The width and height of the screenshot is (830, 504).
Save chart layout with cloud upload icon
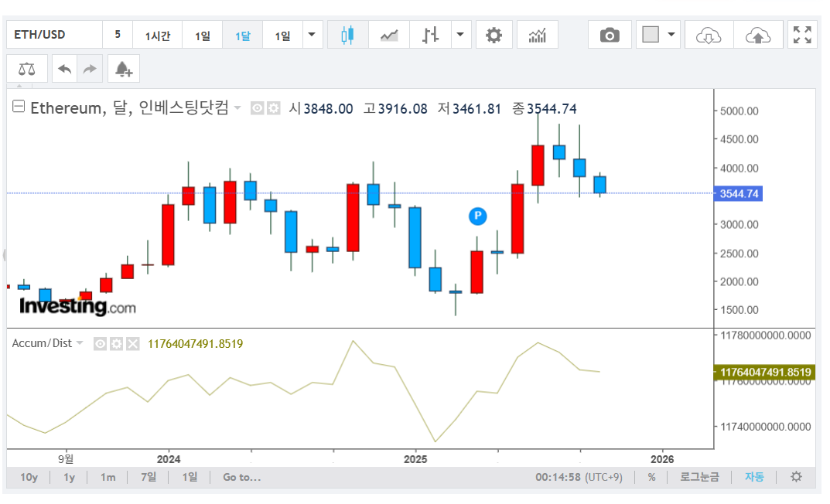(x=758, y=36)
